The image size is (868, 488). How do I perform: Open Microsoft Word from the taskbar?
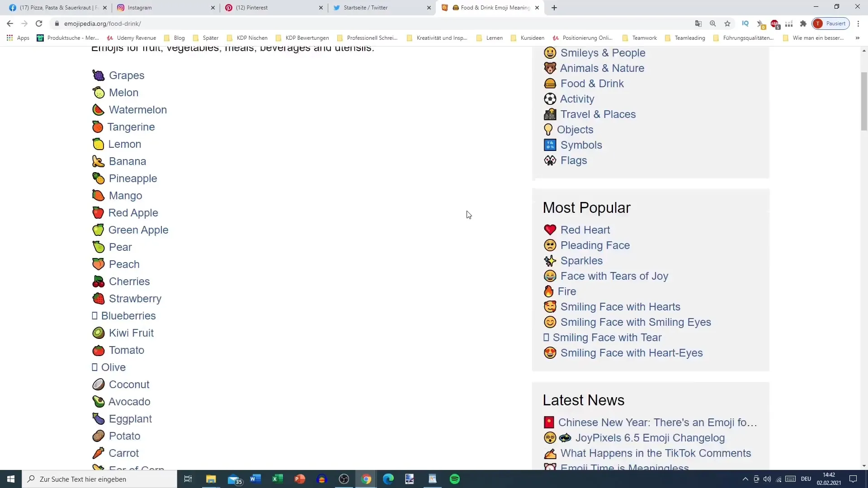[255, 479]
